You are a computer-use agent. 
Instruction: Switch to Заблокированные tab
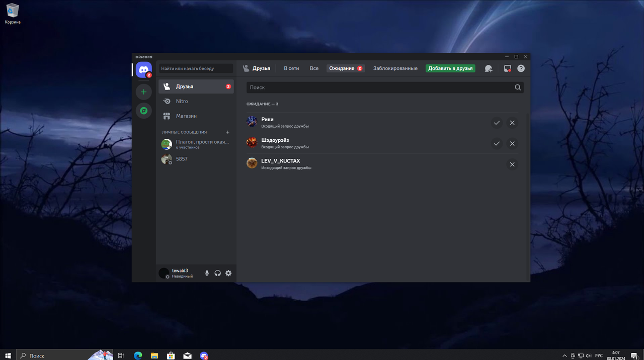(x=395, y=68)
